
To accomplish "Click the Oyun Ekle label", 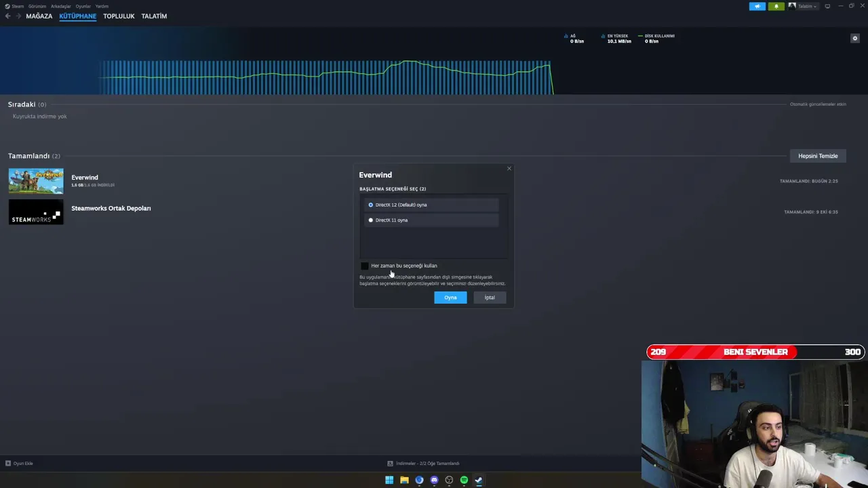I will click(23, 464).
